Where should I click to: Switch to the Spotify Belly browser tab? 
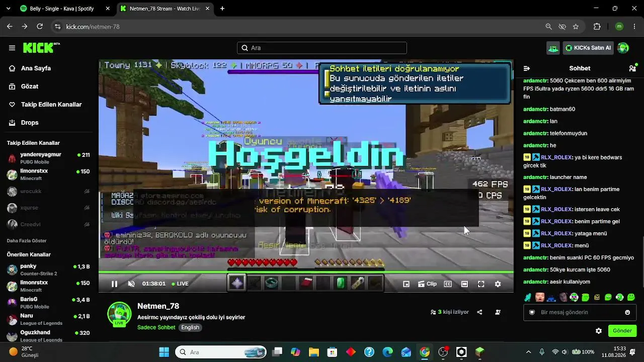click(x=65, y=9)
